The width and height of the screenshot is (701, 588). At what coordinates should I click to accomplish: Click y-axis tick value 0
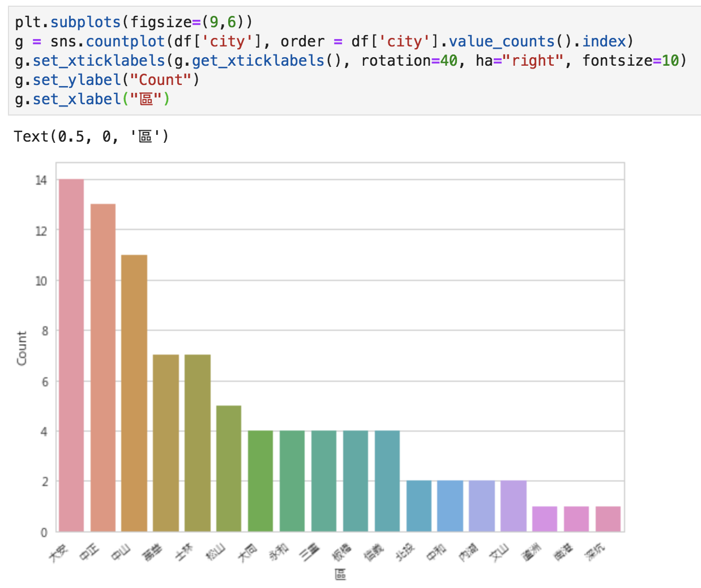pos(45,532)
